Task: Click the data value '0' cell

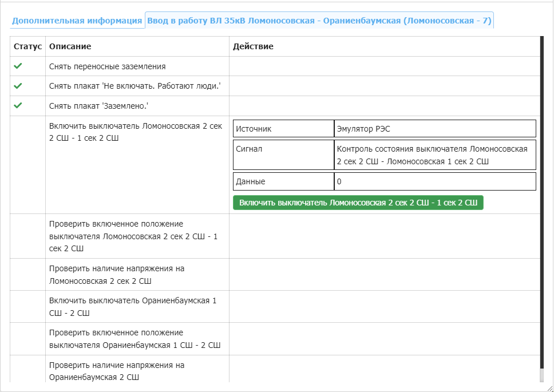Action: [435, 181]
